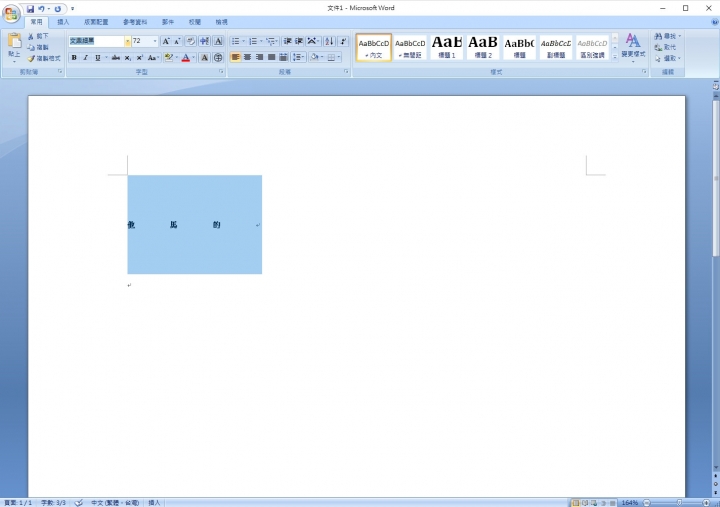
Task: Justify the paragraph
Action: coord(271,57)
